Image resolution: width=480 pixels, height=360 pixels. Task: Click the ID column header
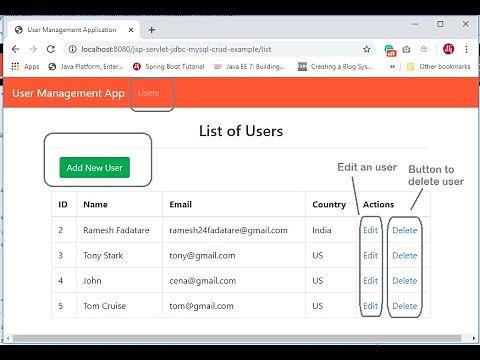coord(63,204)
